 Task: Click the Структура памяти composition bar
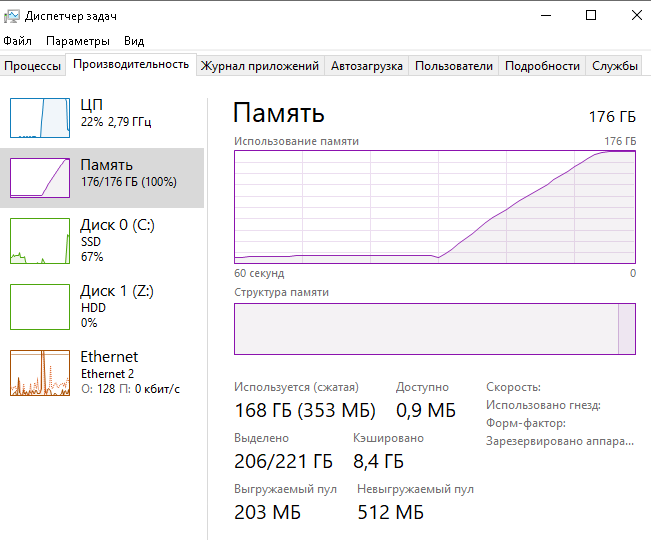tap(435, 329)
